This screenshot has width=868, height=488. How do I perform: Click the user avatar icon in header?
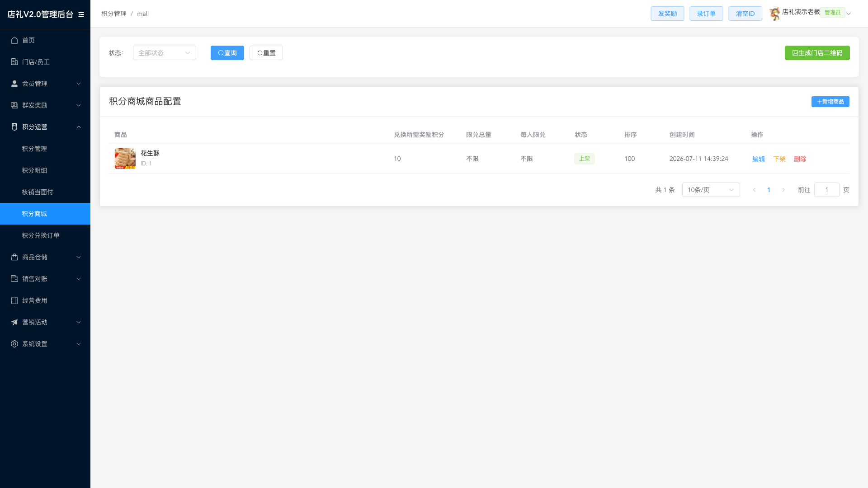tap(775, 14)
